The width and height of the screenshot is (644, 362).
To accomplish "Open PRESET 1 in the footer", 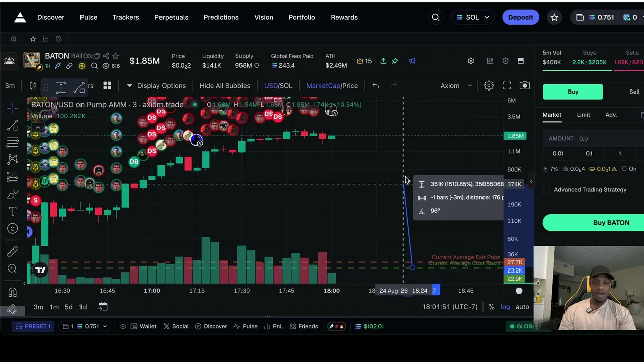I will pyautogui.click(x=33, y=326).
